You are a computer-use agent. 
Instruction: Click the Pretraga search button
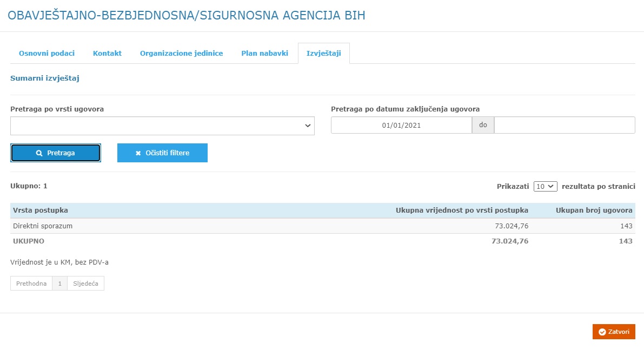[56, 153]
